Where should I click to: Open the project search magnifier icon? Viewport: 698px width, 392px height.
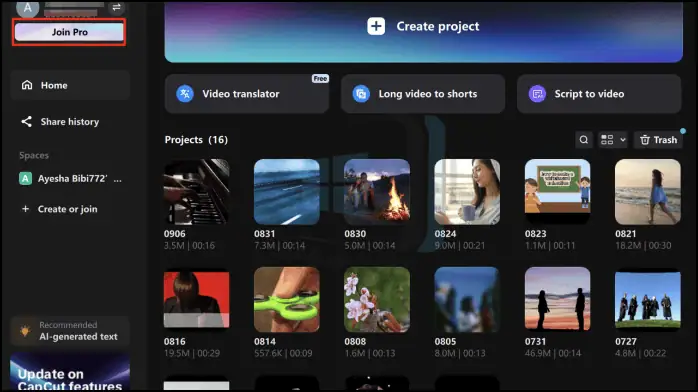[x=584, y=140]
